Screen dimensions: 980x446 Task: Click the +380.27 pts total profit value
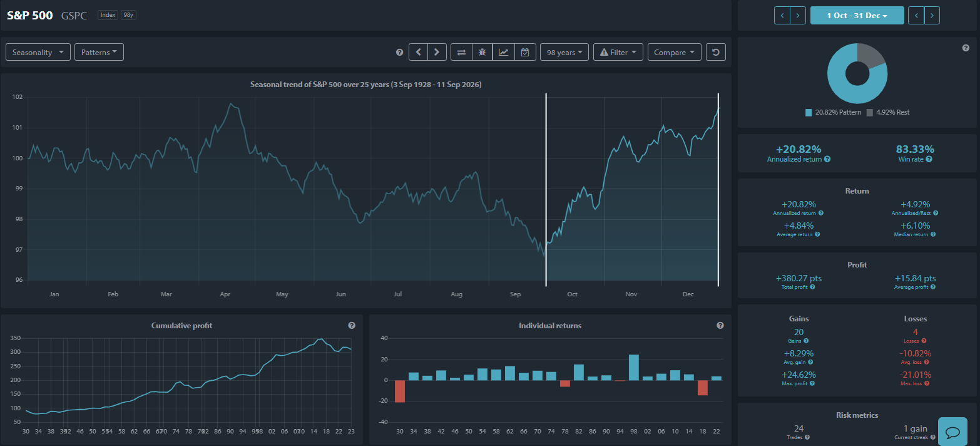[798, 278]
